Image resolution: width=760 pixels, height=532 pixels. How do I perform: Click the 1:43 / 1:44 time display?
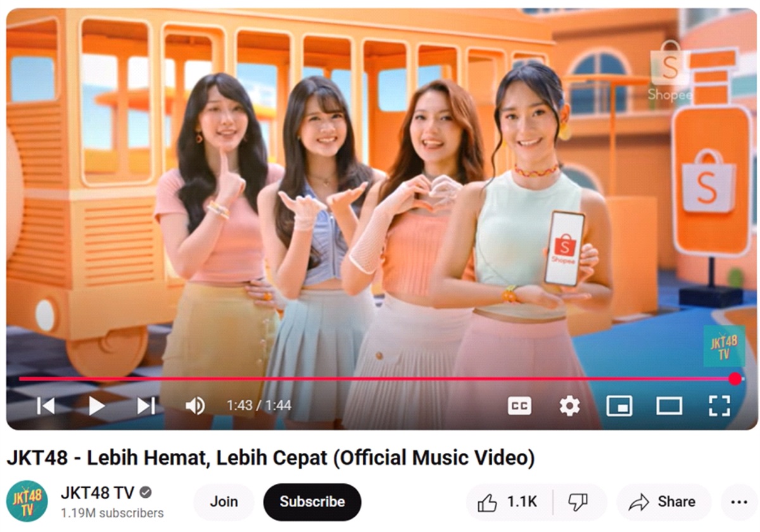259,405
